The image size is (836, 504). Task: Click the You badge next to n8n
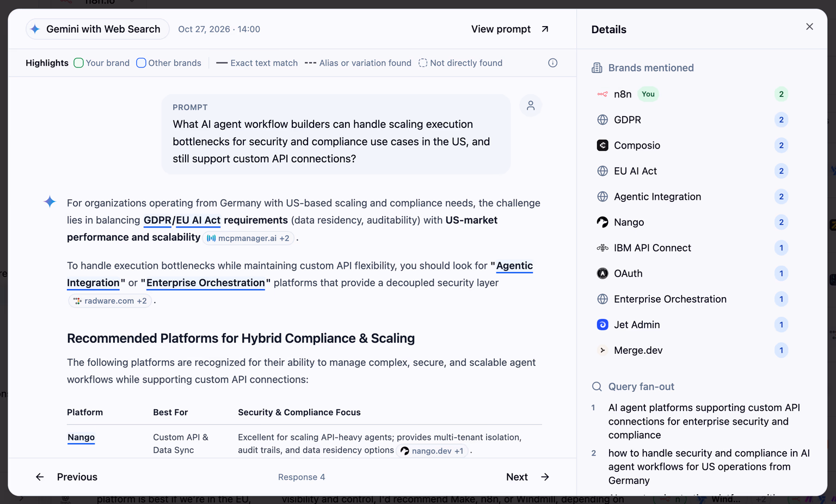[648, 94]
